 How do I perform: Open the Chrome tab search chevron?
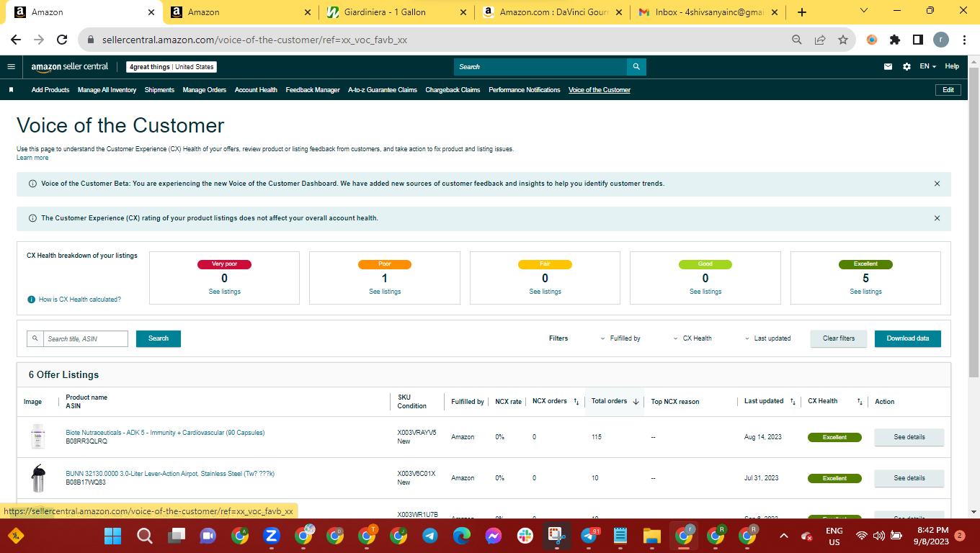point(864,11)
